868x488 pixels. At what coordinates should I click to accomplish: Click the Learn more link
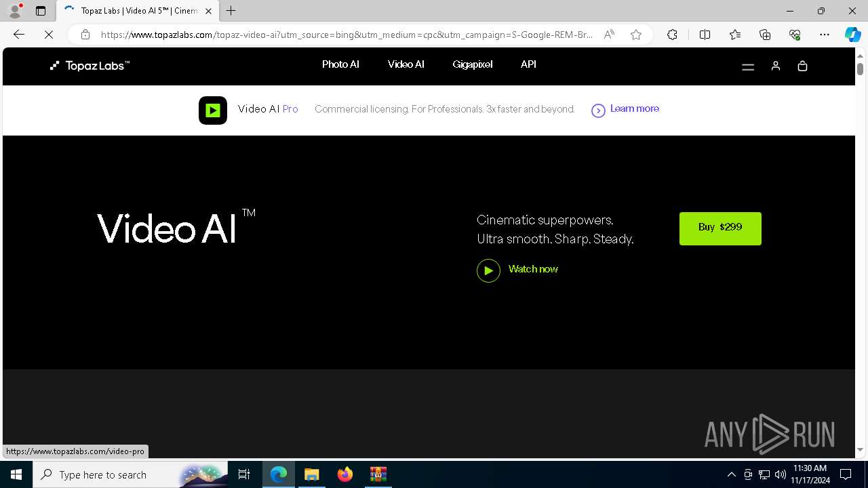tap(634, 108)
